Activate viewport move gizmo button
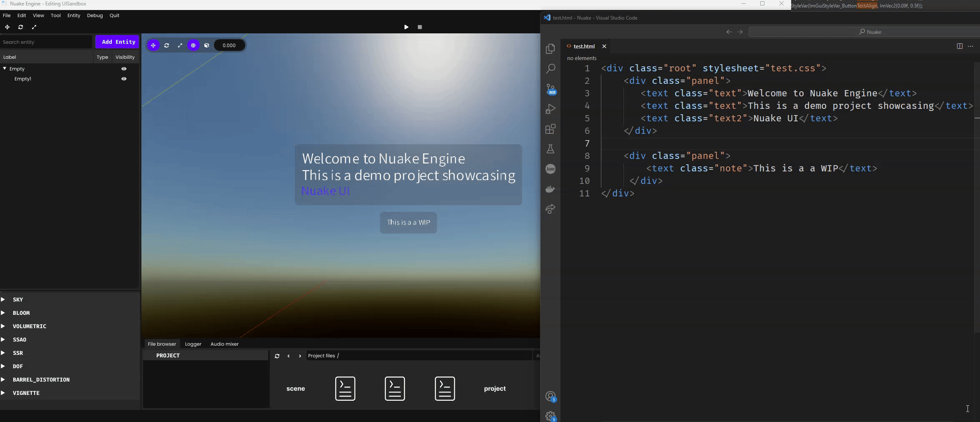 [153, 45]
